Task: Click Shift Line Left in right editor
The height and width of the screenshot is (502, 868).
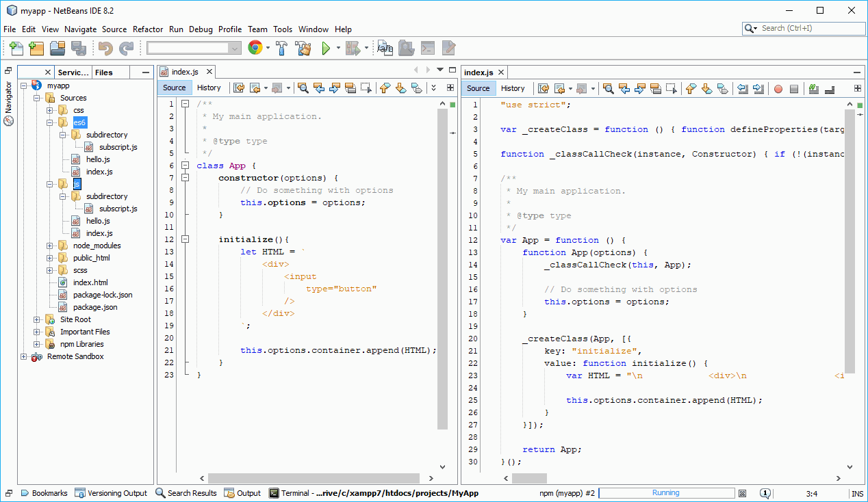Action: click(x=743, y=88)
